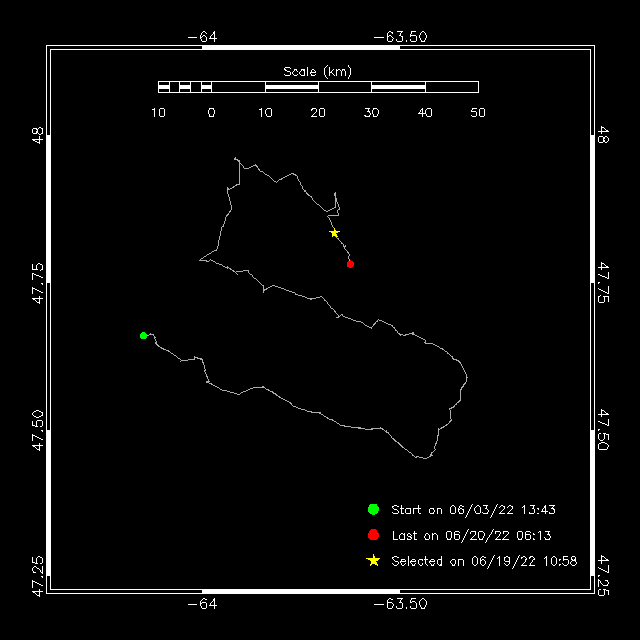
Task: Click the 47.75 latitude label on right axis
Action: (604, 283)
